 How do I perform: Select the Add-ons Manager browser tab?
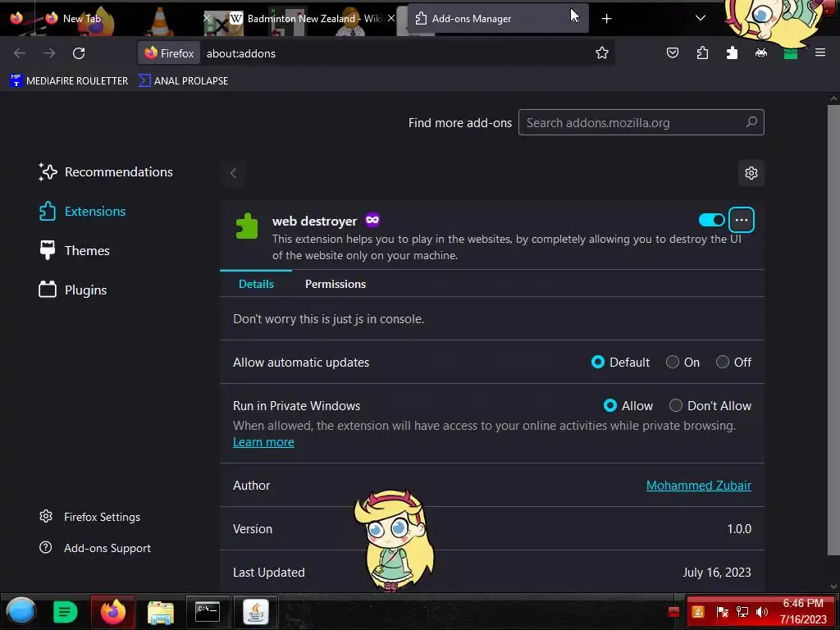498,19
